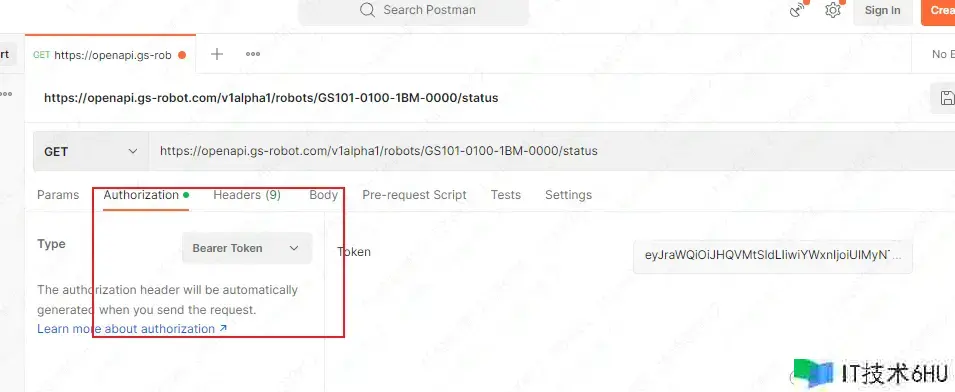
Task: Open the satellite capture requests icon
Action: pos(797,10)
